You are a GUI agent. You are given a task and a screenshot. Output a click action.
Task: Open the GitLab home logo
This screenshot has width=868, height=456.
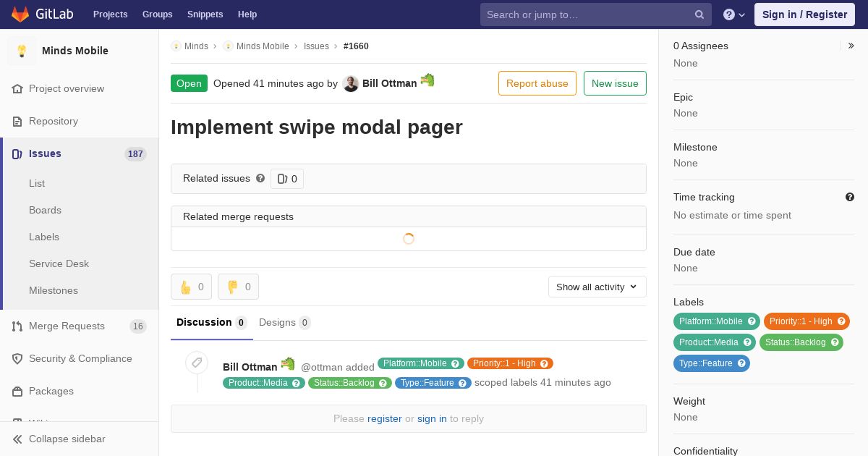click(x=42, y=14)
